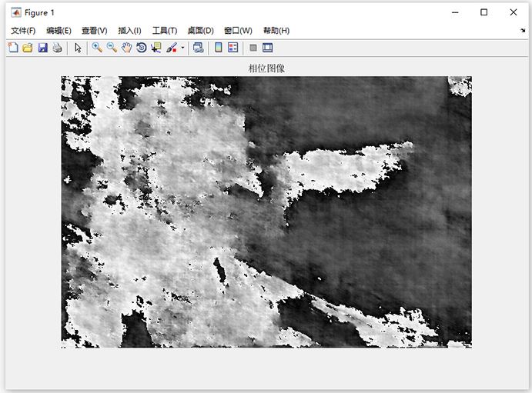The image size is (532, 393).
Task: Open the 编辑(E) menu
Action: [x=59, y=31]
